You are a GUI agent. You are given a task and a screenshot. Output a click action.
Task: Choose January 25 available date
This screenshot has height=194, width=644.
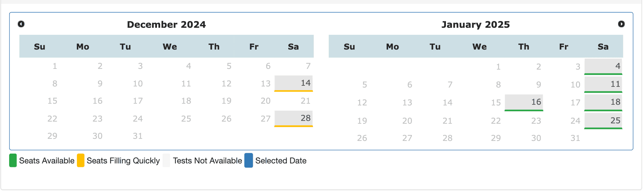click(603, 121)
